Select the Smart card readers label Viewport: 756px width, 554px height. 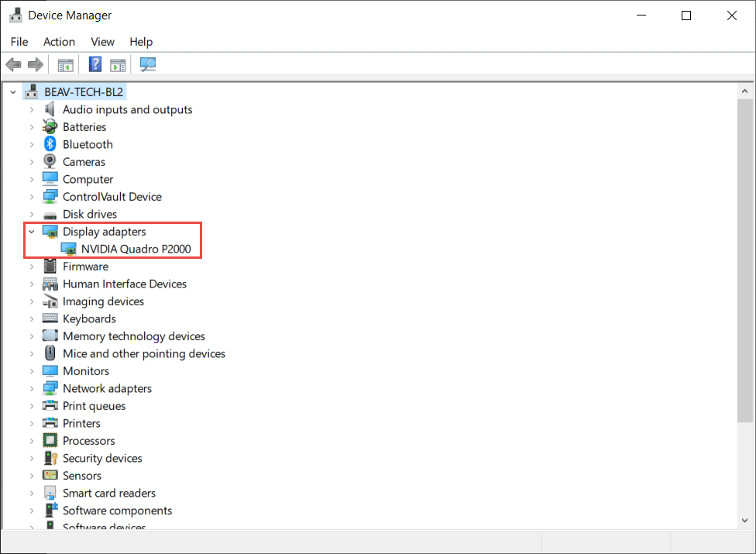(109, 494)
